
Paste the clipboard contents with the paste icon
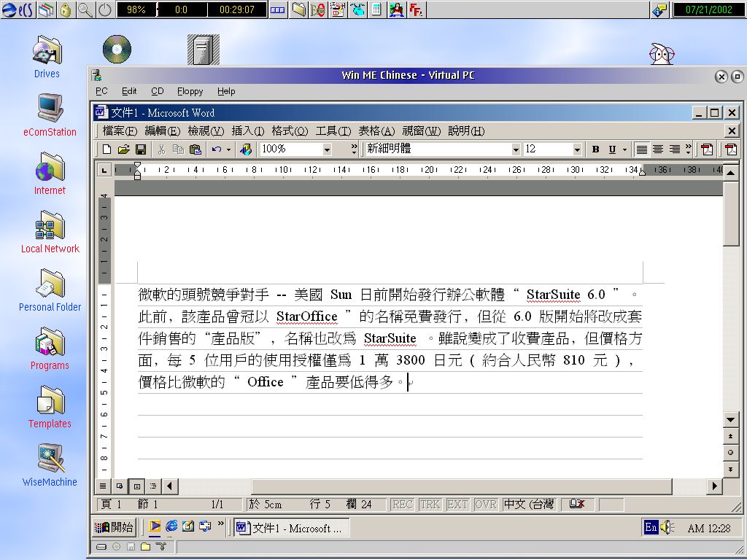tap(196, 149)
